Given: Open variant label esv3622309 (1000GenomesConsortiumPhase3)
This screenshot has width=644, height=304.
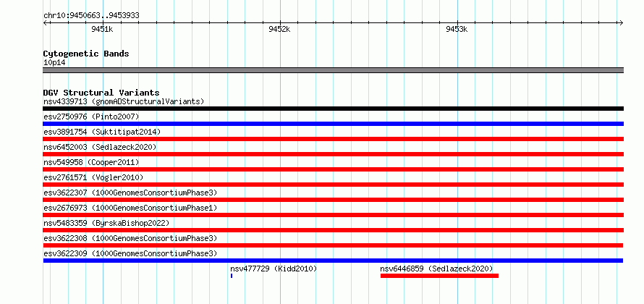Looking at the screenshot, I should [x=130, y=253].
